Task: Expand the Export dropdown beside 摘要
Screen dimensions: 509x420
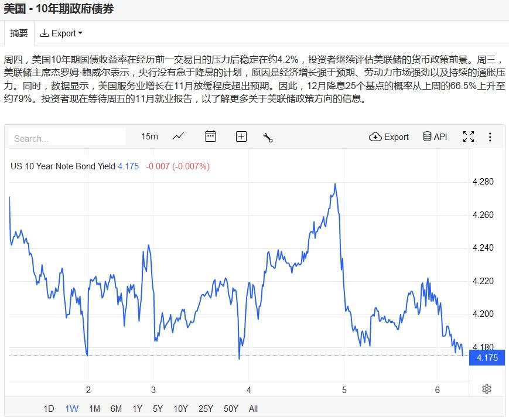Action: click(61, 33)
